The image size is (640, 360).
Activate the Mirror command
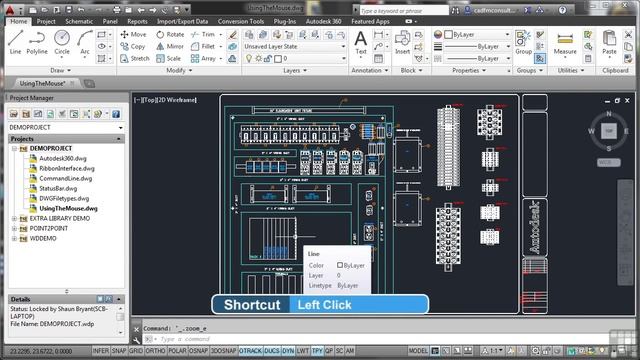pos(170,47)
